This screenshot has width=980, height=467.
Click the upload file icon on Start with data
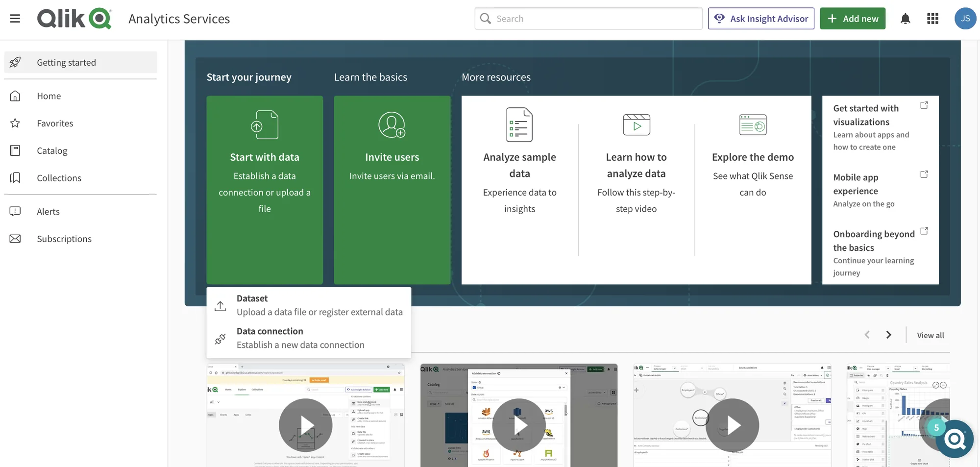265,125
